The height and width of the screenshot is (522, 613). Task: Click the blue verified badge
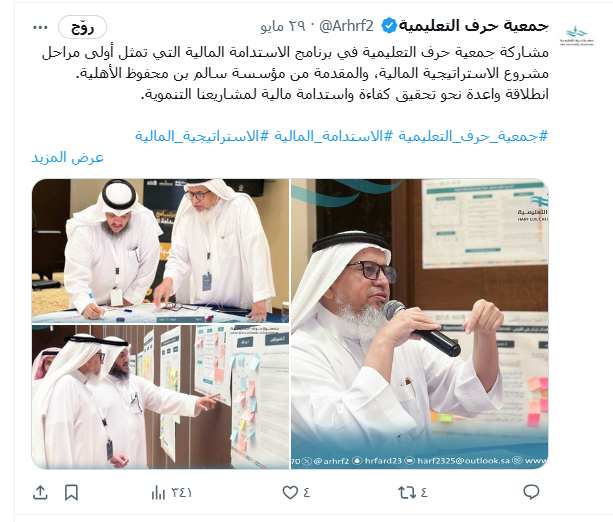click(389, 26)
